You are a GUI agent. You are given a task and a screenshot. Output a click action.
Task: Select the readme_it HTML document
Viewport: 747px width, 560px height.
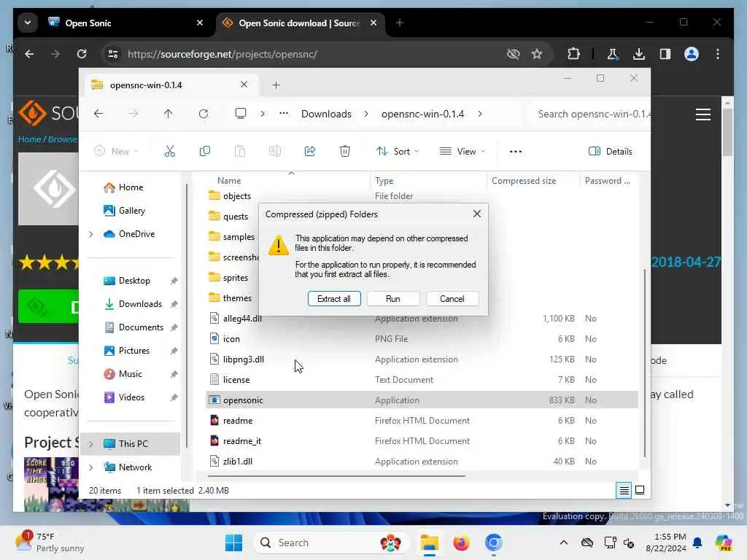coord(241,441)
